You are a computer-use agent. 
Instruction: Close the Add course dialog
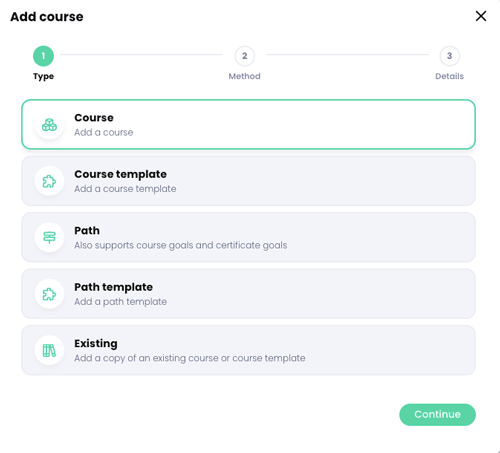tap(481, 16)
